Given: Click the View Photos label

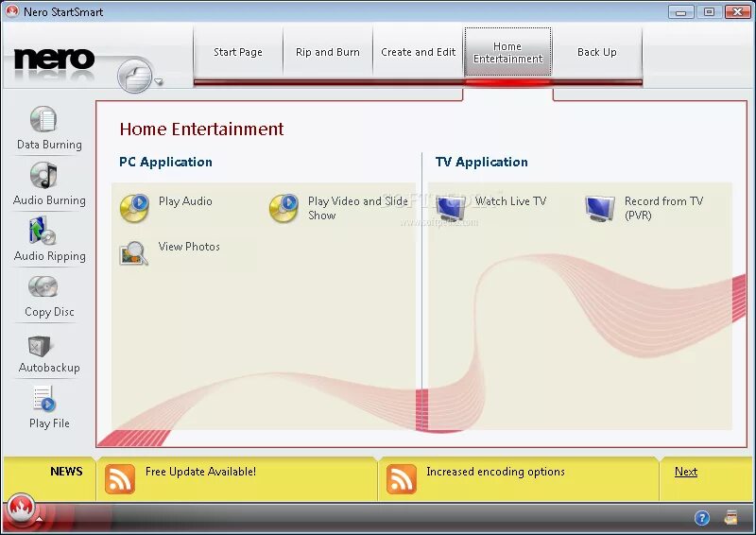Looking at the screenshot, I should point(189,247).
